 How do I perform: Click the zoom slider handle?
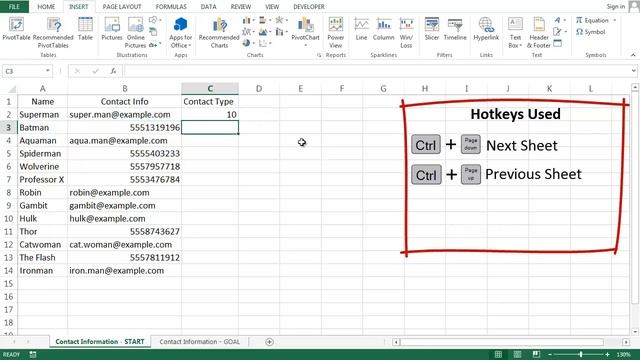pyautogui.click(x=580, y=354)
